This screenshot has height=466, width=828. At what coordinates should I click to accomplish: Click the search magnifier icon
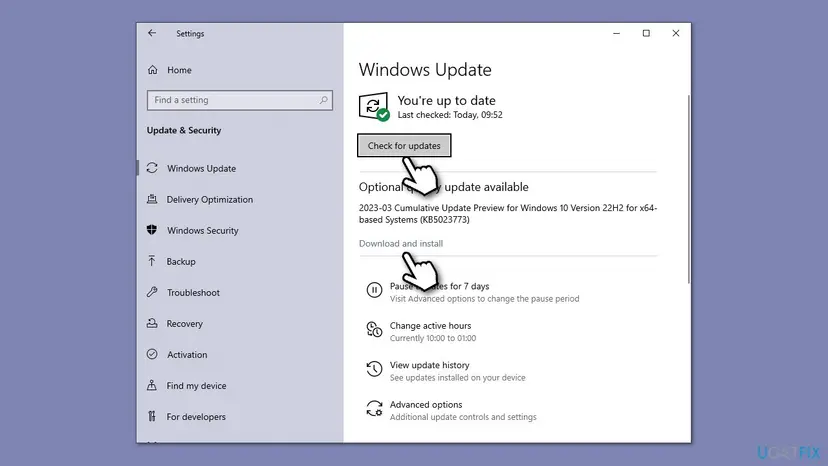(x=323, y=100)
